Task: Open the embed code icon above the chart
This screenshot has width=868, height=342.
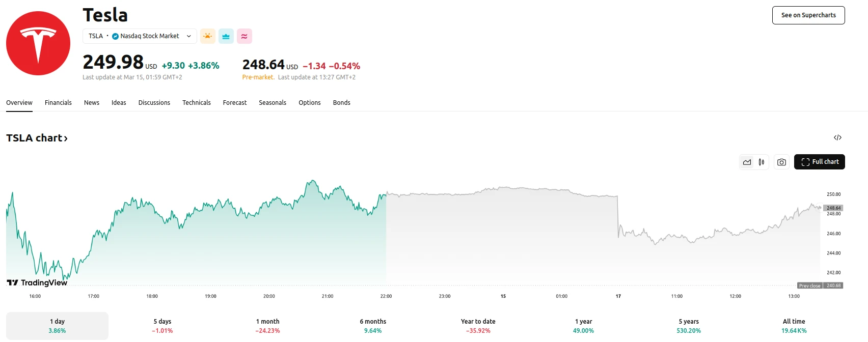Action: click(837, 137)
